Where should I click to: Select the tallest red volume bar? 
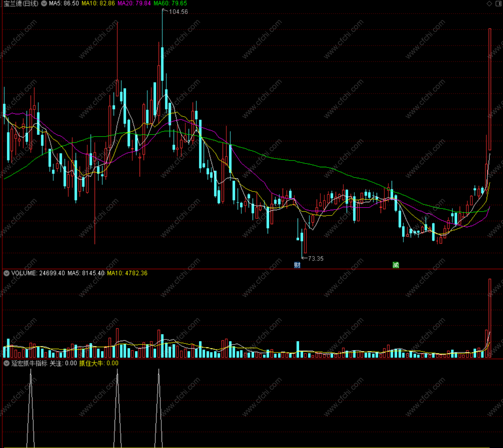coord(490,318)
